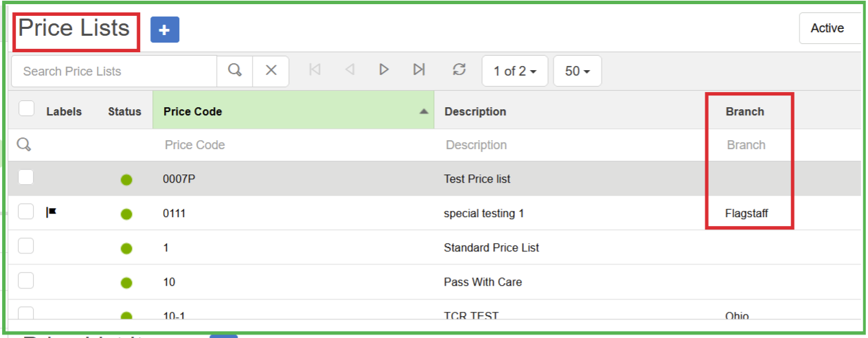Click the Search Price Lists input box
The width and height of the screenshot is (868, 338).
click(114, 71)
